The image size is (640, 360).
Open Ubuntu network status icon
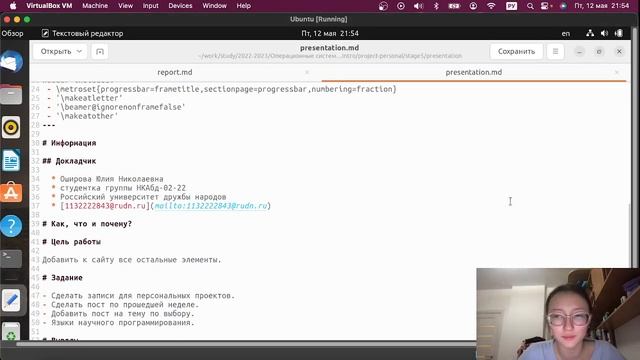[590, 33]
